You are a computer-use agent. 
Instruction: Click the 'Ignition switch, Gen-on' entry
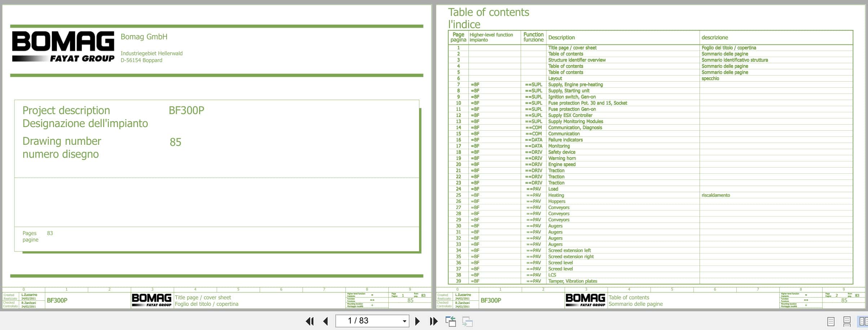[572, 97]
